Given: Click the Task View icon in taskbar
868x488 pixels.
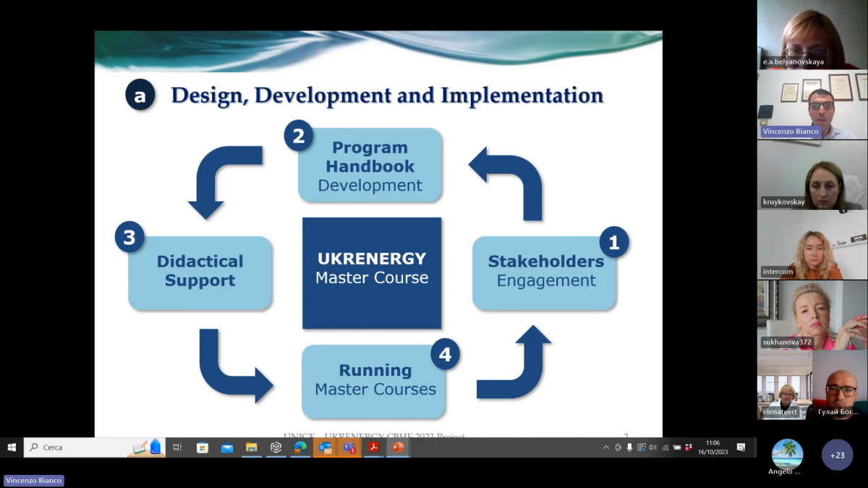Looking at the screenshot, I should coord(177,447).
